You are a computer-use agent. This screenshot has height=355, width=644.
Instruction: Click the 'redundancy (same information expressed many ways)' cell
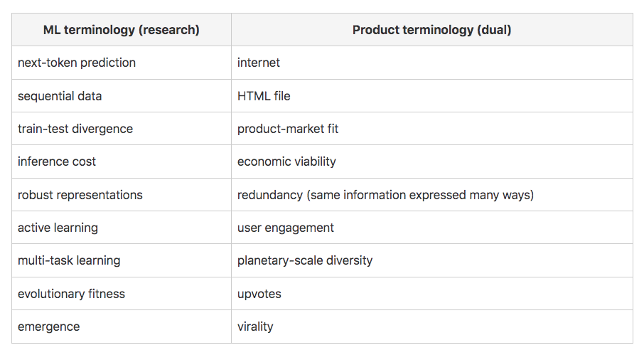(x=385, y=195)
